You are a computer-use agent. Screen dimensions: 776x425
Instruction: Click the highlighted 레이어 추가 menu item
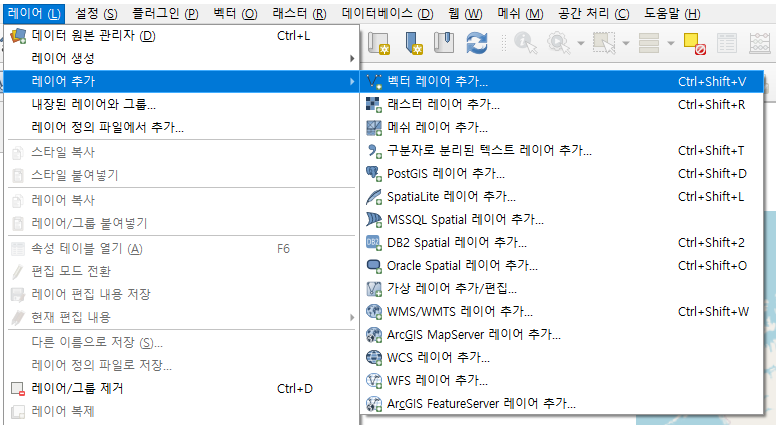tap(181, 81)
